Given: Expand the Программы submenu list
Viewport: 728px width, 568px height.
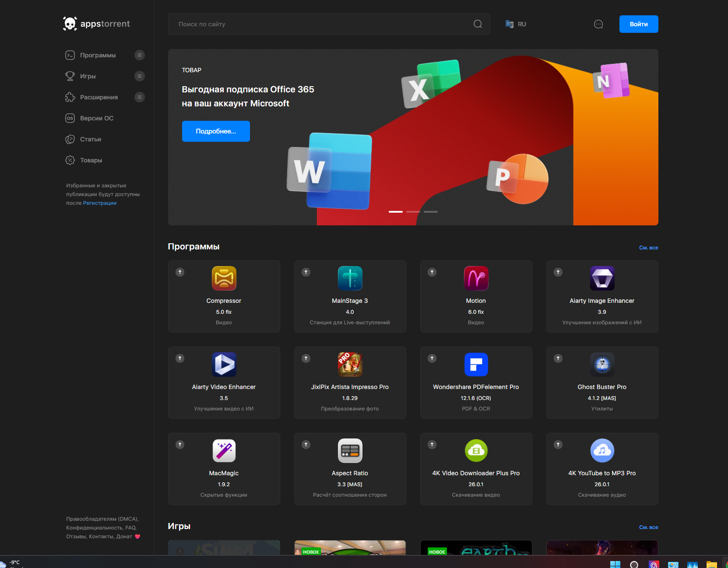Looking at the screenshot, I should click(139, 55).
